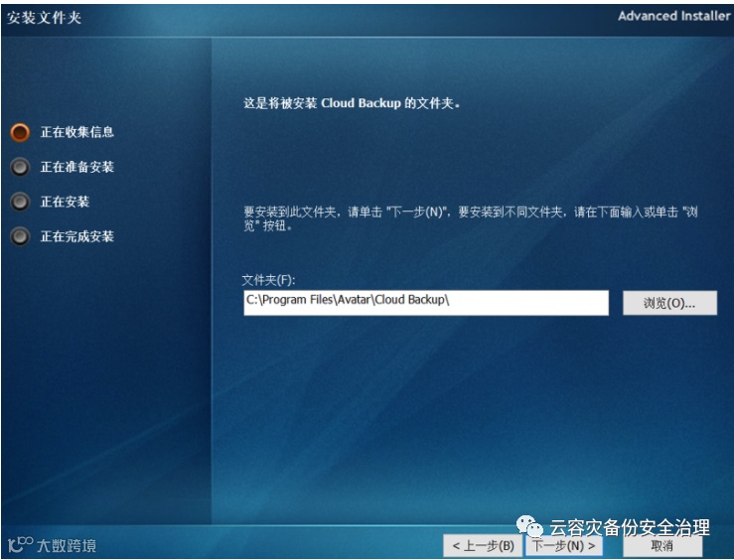The image size is (734, 560).
Task: Select the 正在准备安装 step indicator icon
Action: 20,167
